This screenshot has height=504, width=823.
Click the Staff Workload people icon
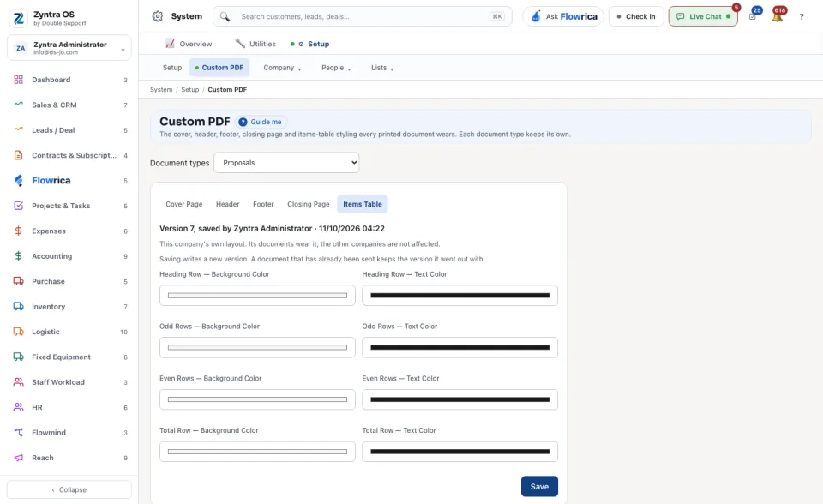point(18,382)
